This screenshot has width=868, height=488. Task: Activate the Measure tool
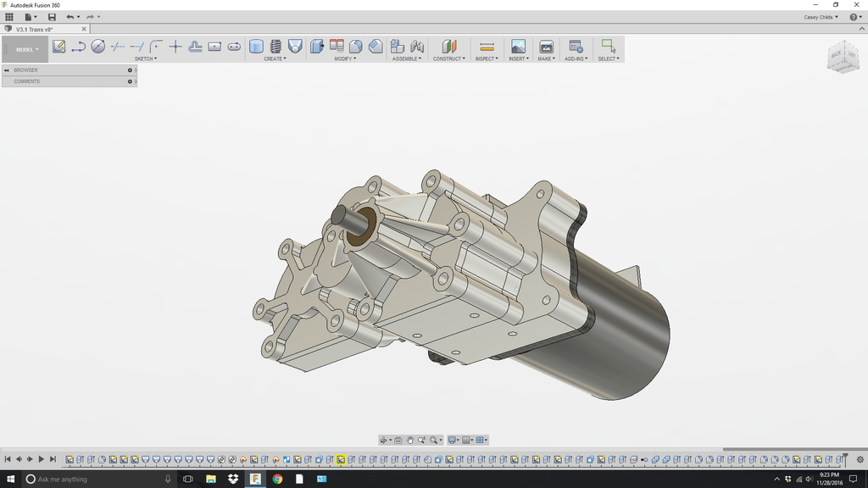487,47
